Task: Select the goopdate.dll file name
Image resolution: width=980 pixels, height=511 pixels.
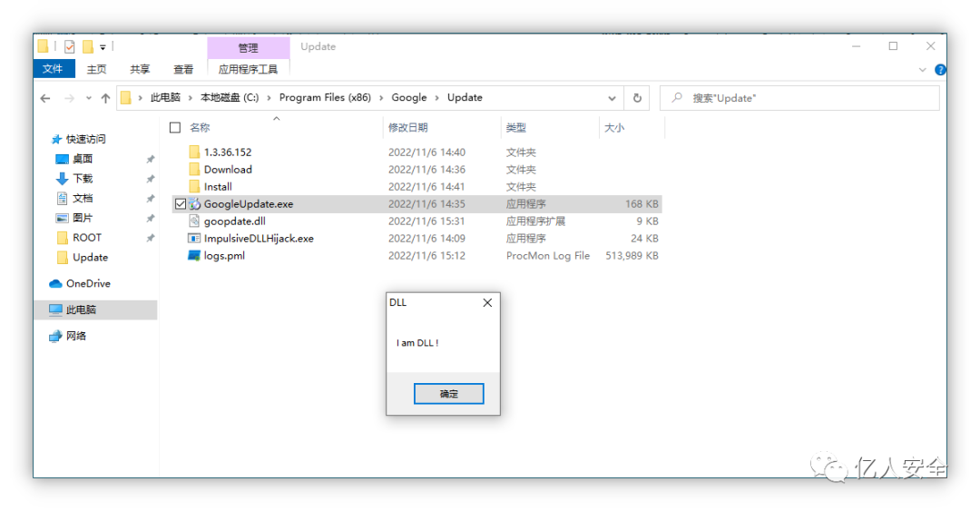Action: pos(234,221)
